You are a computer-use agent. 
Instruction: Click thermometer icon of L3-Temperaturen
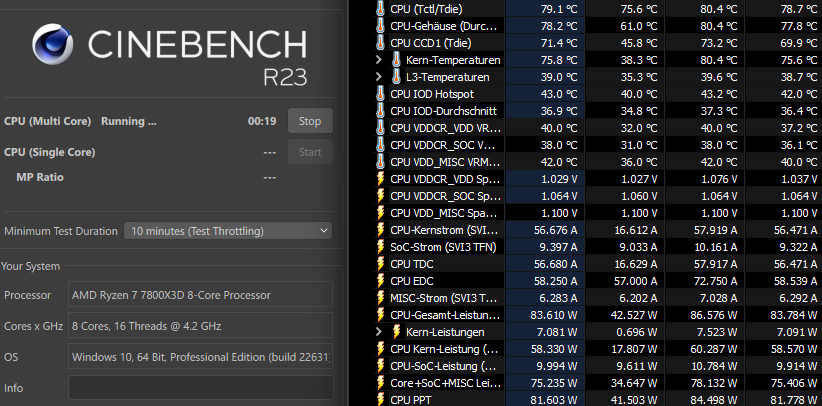pyautogui.click(x=396, y=77)
